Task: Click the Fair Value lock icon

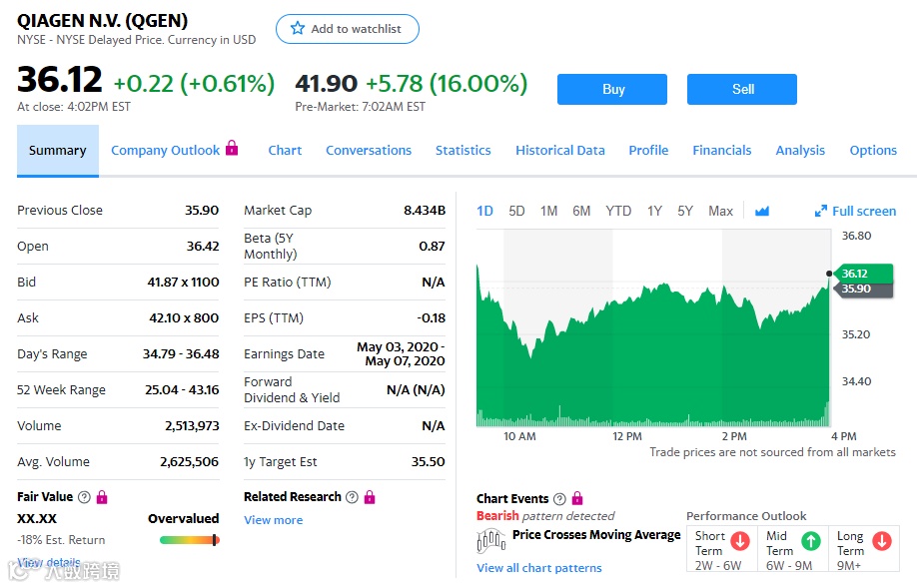Action: [102, 497]
